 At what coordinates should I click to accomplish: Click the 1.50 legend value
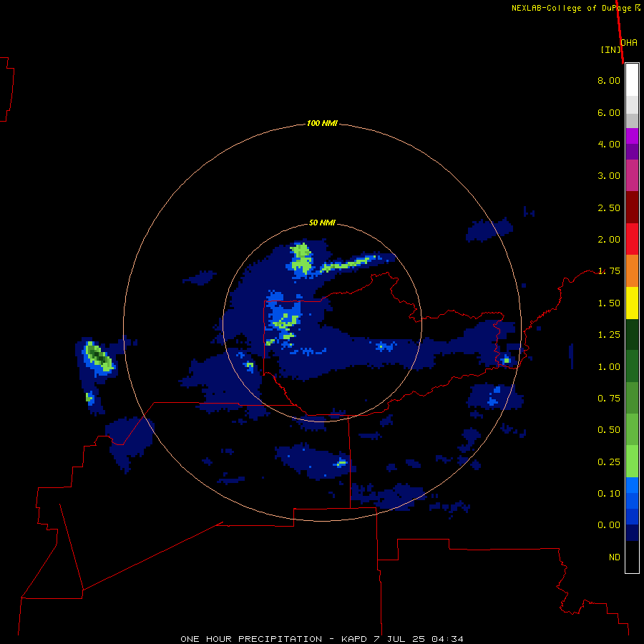click(609, 303)
